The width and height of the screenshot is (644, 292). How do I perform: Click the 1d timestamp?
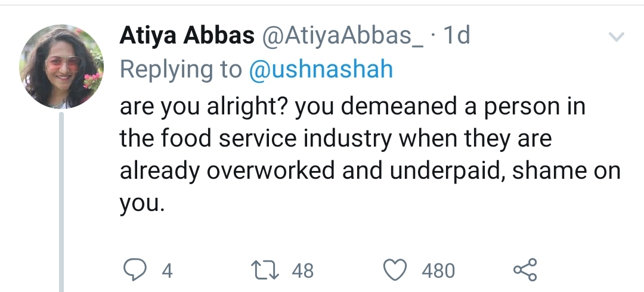click(x=456, y=36)
